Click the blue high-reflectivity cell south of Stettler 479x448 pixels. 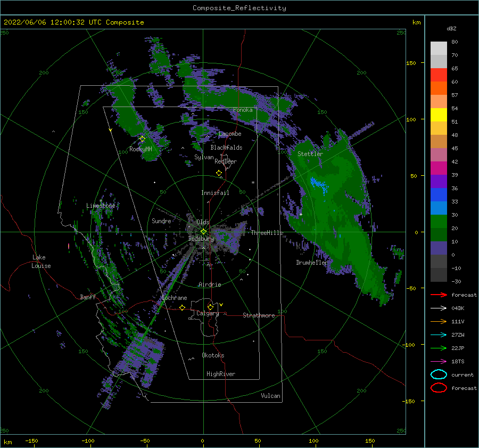(319, 184)
